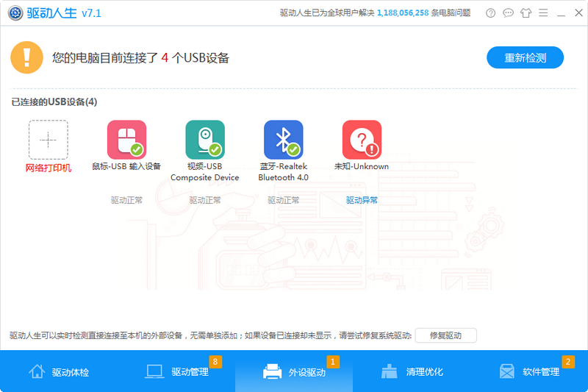588x392 pixels.
Task: Click the 1,188,056,258 problem counter
Action: pos(403,13)
